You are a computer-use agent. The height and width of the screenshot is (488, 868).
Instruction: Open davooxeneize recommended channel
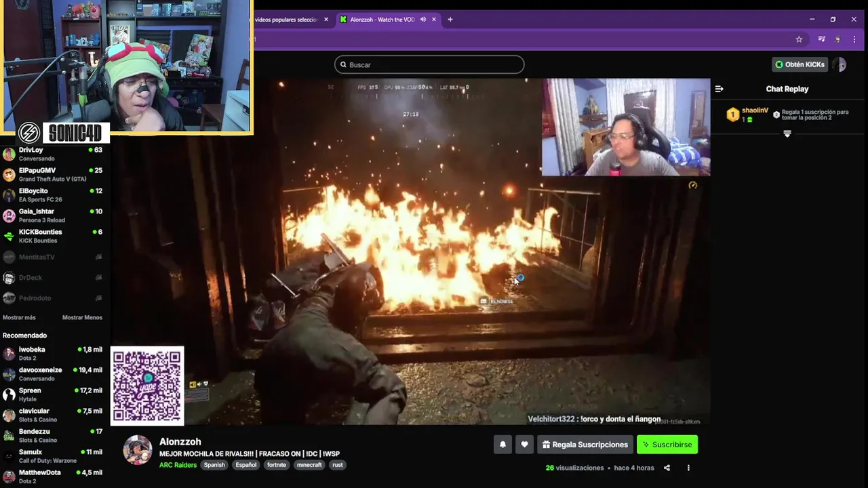click(x=54, y=374)
